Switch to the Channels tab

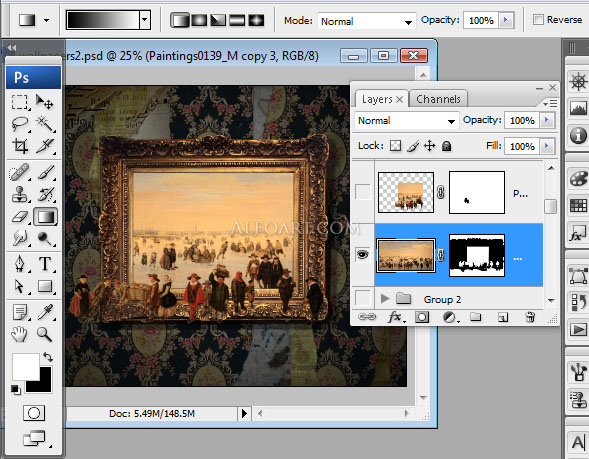click(x=438, y=99)
